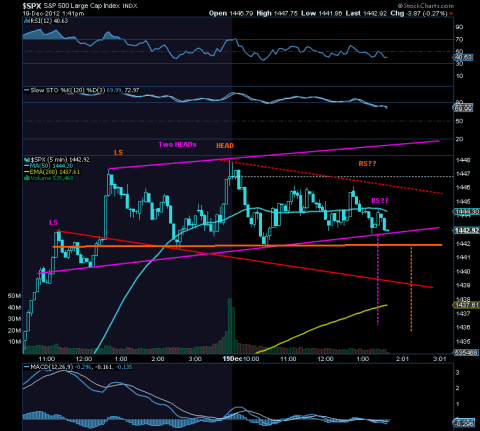
Task: Click the $SPX ticker symbol title
Action: click(32, 6)
